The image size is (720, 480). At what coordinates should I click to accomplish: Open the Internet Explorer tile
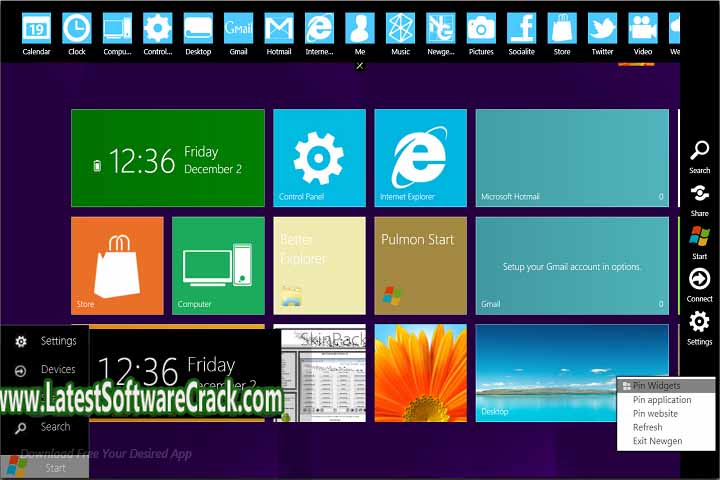[420, 157]
